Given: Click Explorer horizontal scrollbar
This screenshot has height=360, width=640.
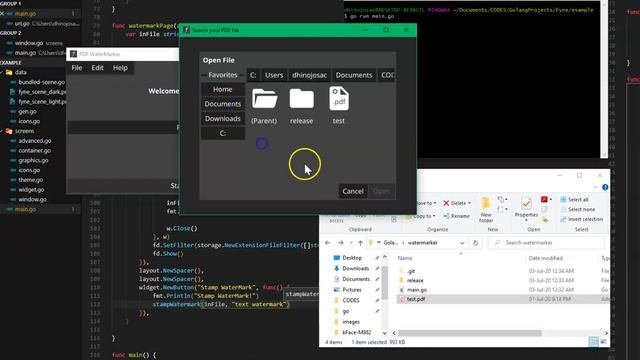Looking at the screenshot, I should click(470, 333).
